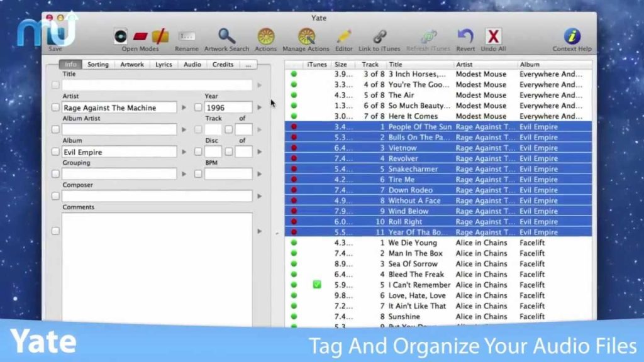Sort by the Album column header
Viewport: 644px width, 362px height.
click(x=555, y=65)
